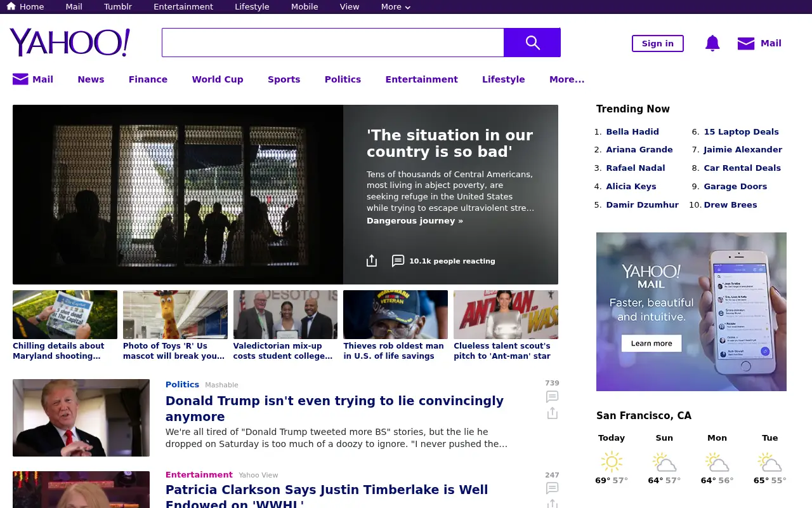This screenshot has width=812, height=508.
Task: Go to the Finance section
Action: [x=148, y=79]
